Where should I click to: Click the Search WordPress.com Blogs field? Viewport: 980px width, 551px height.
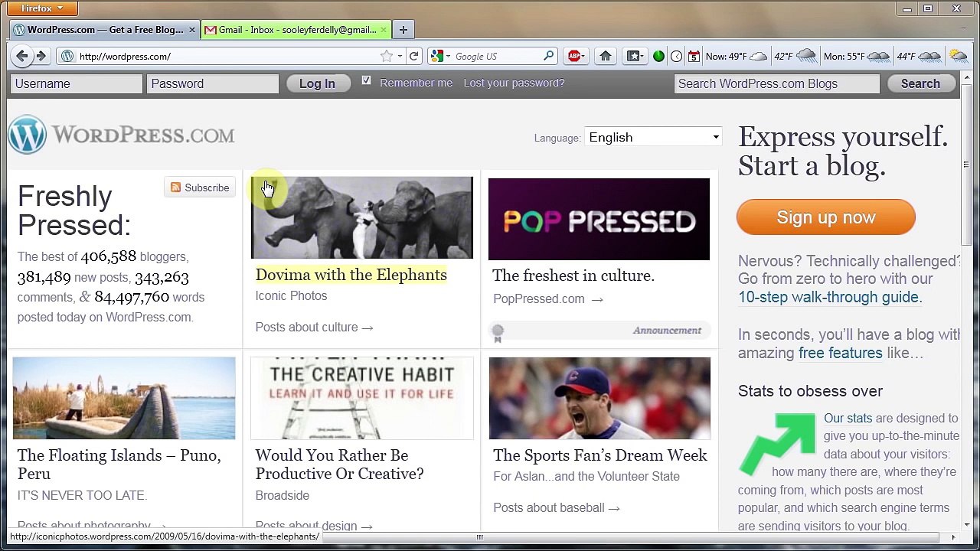tap(776, 83)
